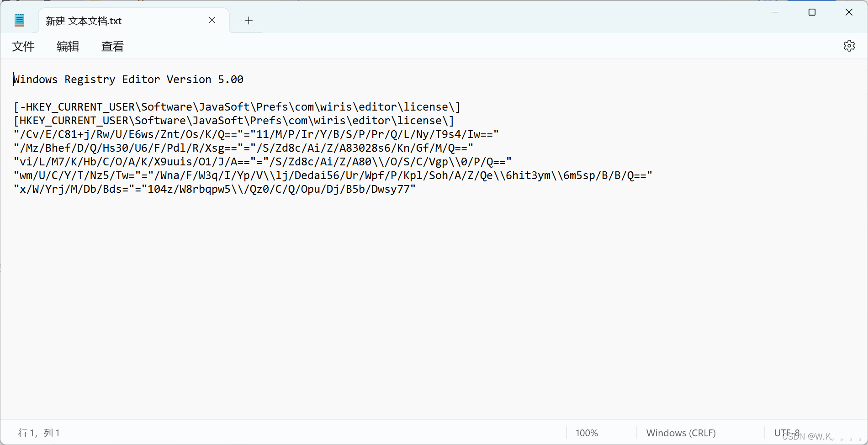
Task: Maximize the Notepad window
Action: click(812, 12)
